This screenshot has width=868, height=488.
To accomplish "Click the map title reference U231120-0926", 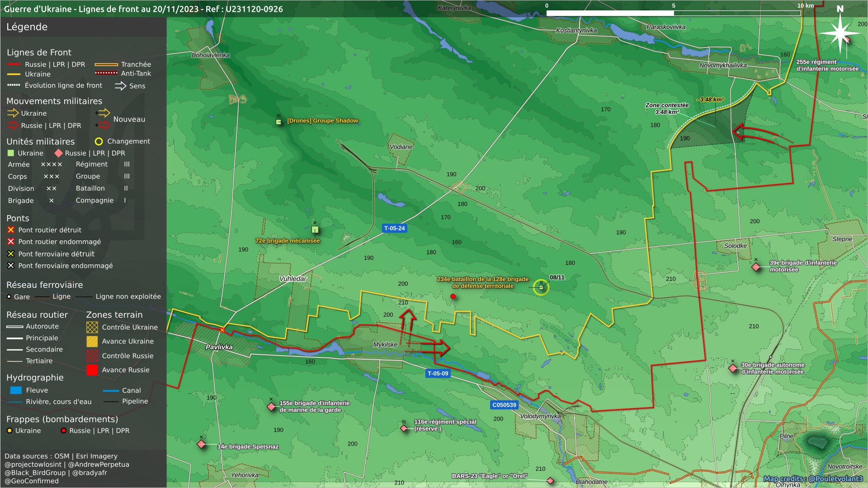I will (254, 9).
